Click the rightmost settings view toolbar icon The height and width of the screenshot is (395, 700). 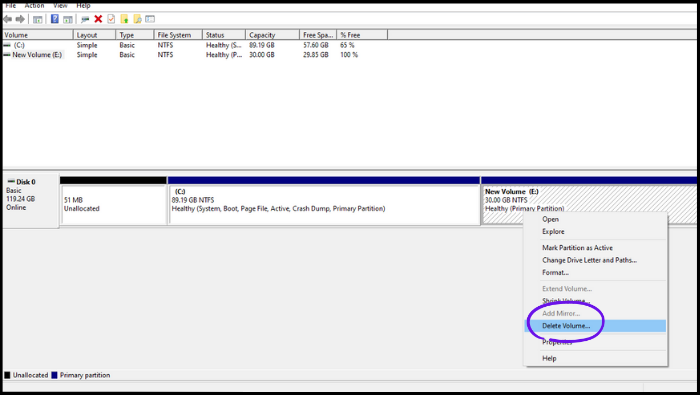coord(150,19)
